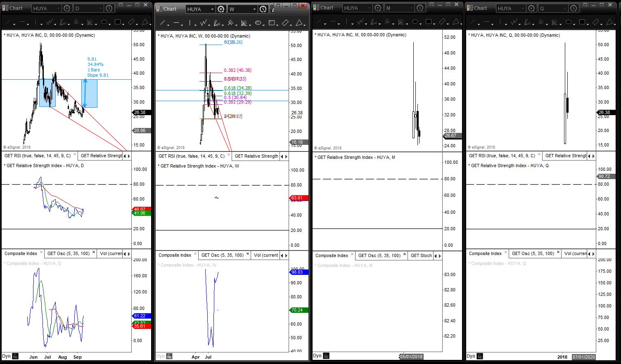The width and height of the screenshot is (621, 364).
Task: Select ellipse tool in monthly chart
Action: point(415,21)
